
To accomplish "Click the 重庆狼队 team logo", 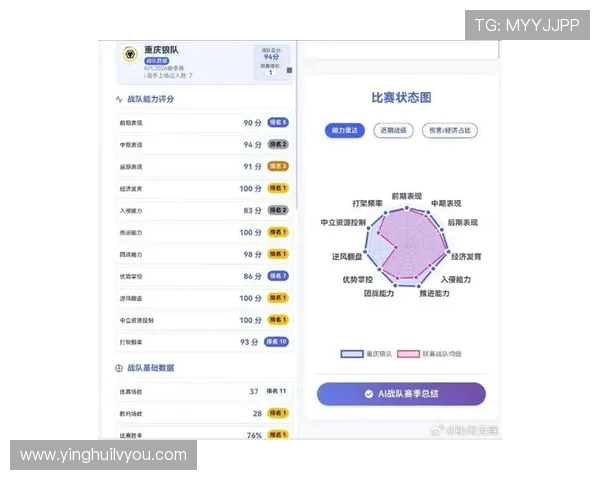I will [x=130, y=54].
